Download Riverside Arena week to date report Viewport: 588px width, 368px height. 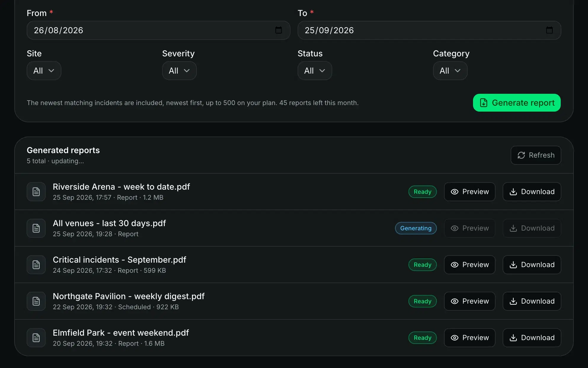click(532, 192)
